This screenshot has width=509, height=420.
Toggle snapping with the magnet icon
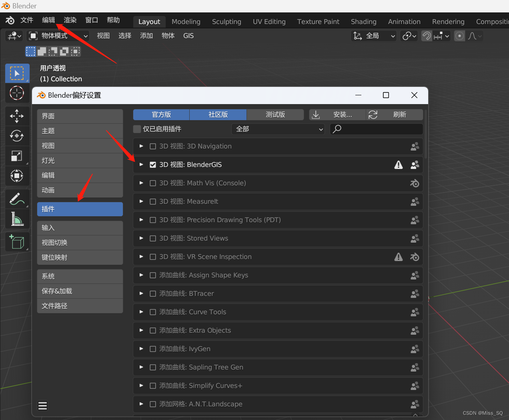426,36
